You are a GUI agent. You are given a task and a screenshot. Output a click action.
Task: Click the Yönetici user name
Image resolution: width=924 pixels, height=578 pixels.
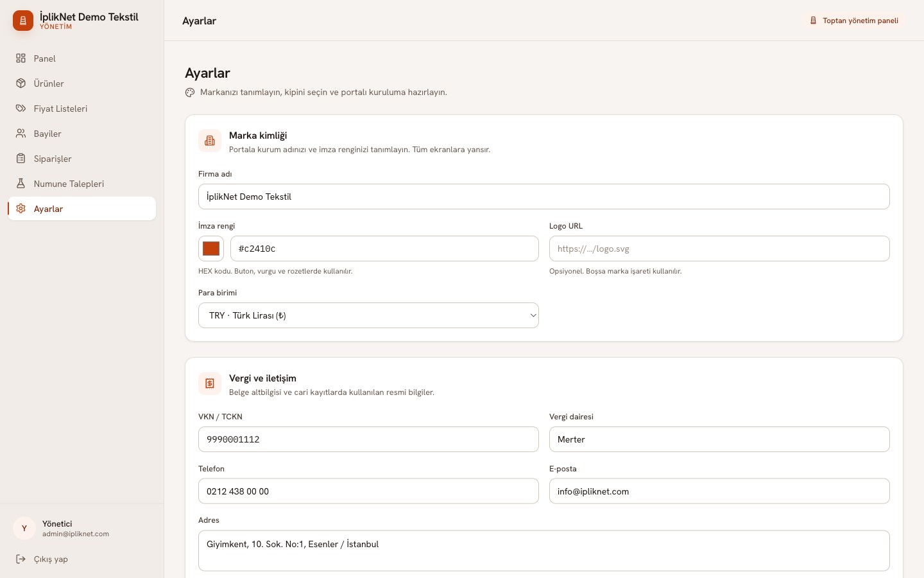(x=57, y=523)
